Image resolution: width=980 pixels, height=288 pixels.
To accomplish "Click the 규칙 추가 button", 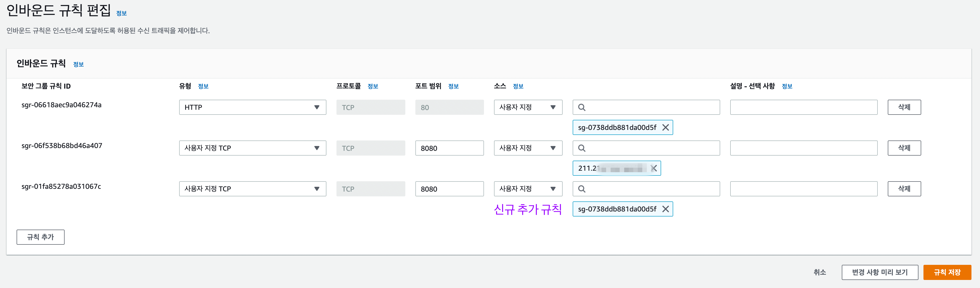I will point(40,237).
